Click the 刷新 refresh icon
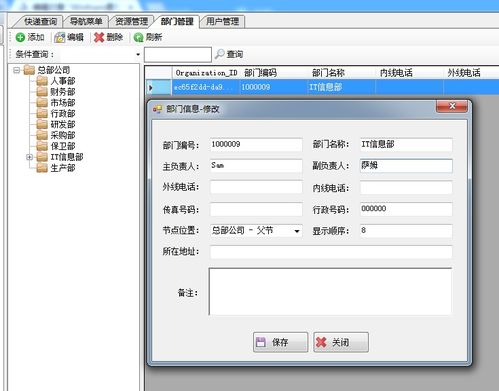 [x=138, y=37]
